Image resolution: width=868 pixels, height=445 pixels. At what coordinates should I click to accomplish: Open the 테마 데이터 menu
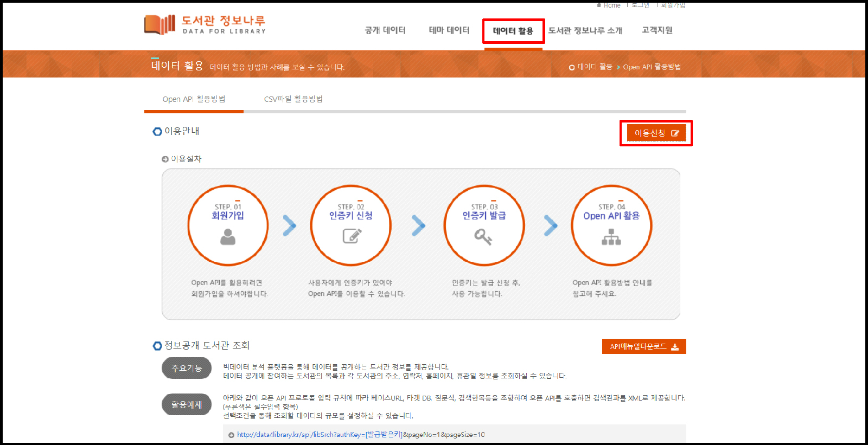[449, 30]
